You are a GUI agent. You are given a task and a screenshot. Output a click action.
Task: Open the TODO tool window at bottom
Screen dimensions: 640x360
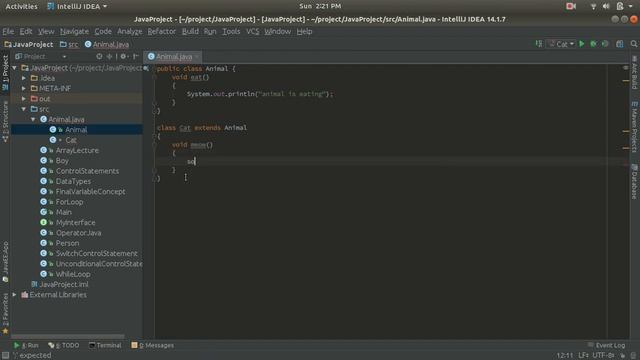(64, 345)
